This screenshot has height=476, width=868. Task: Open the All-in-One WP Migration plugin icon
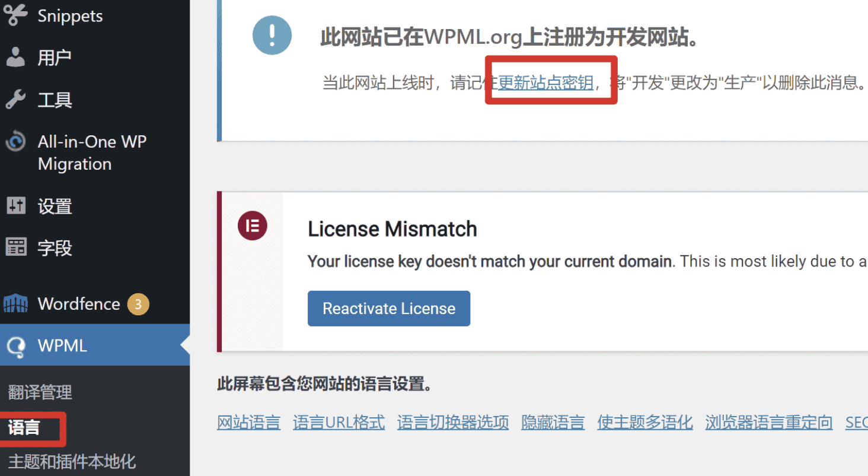(x=16, y=141)
